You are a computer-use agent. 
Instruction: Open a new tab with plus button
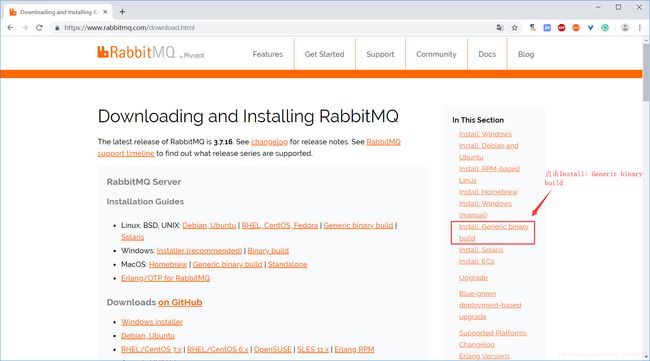[122, 12]
